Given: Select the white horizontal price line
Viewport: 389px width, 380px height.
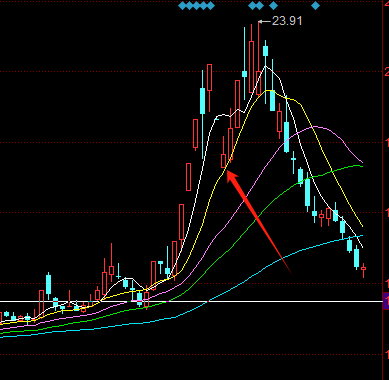Looking at the screenshot, I should pos(191,301).
